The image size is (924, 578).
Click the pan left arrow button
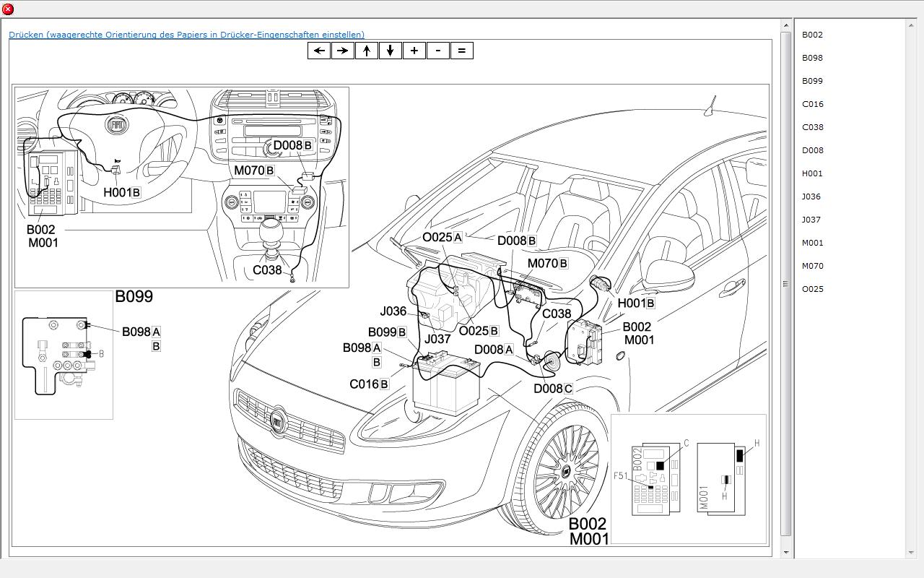pos(319,51)
